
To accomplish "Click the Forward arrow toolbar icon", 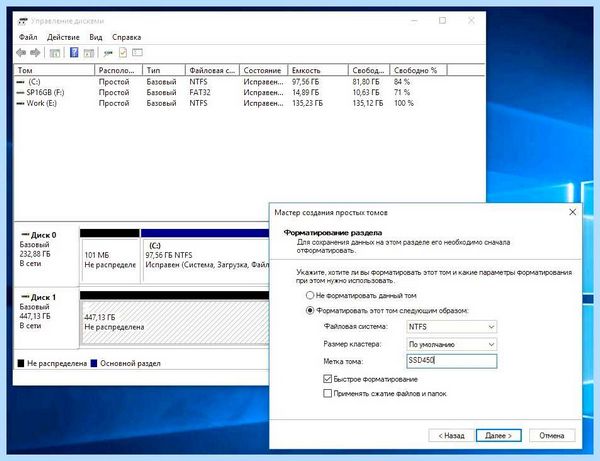I will (35, 53).
